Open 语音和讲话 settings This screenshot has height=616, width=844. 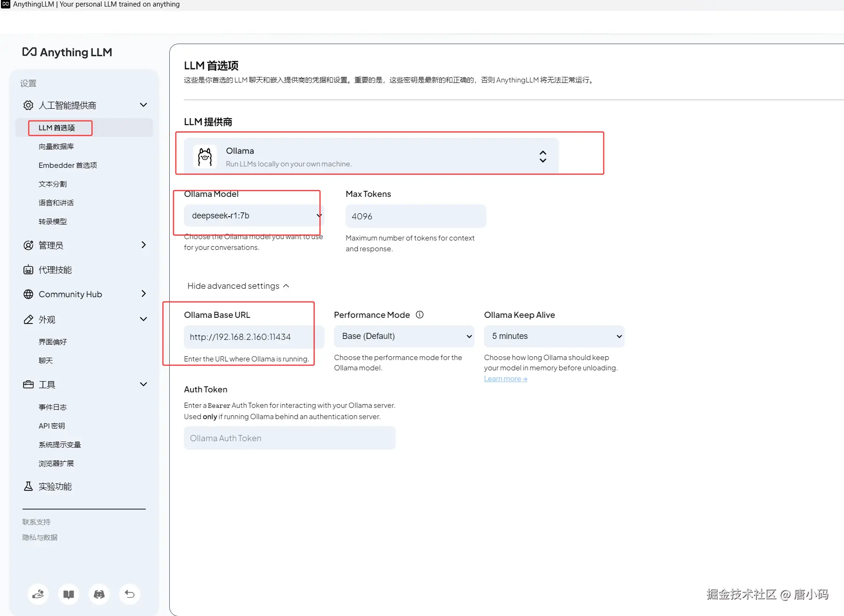click(x=56, y=203)
